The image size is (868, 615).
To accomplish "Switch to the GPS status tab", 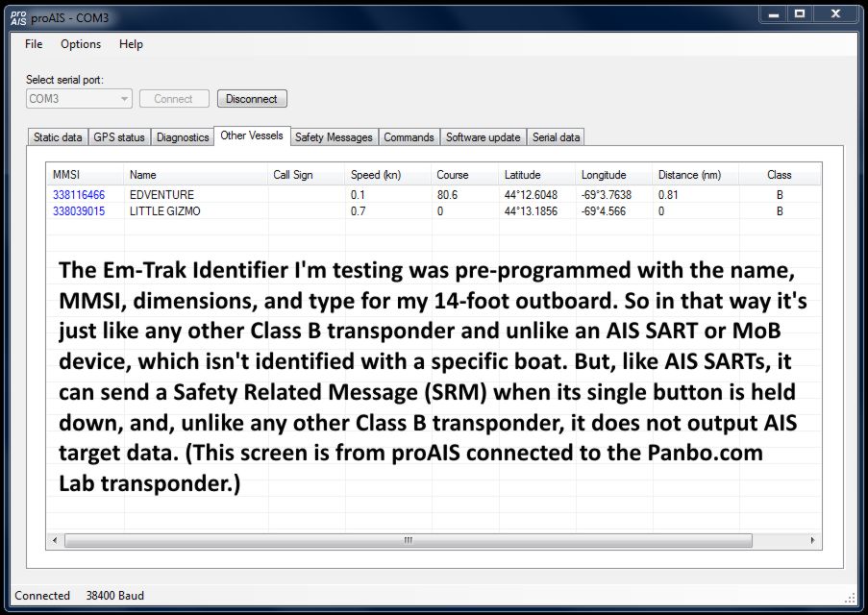I will click(x=119, y=136).
